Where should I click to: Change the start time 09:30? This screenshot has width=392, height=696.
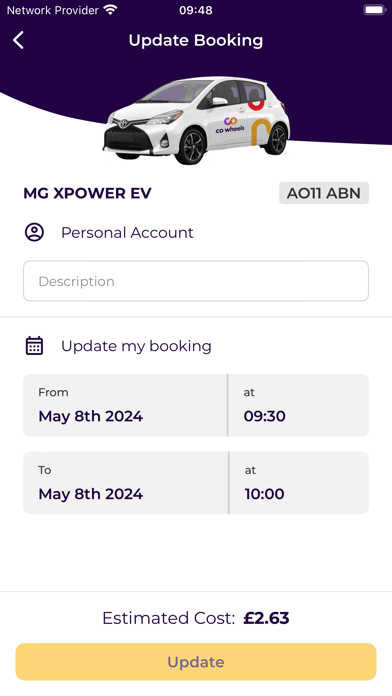click(298, 405)
